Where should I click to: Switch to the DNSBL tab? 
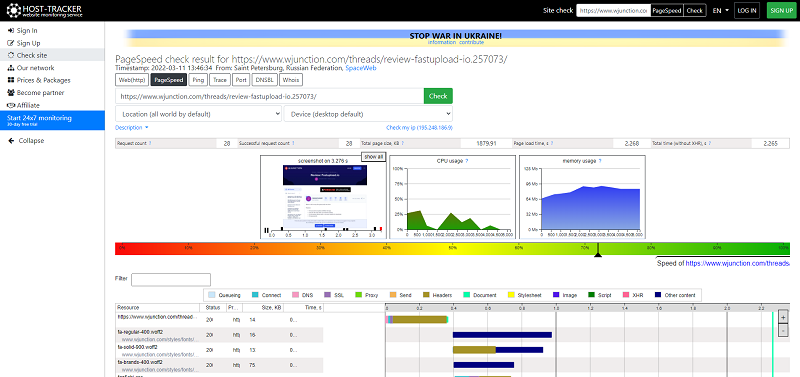coord(264,80)
